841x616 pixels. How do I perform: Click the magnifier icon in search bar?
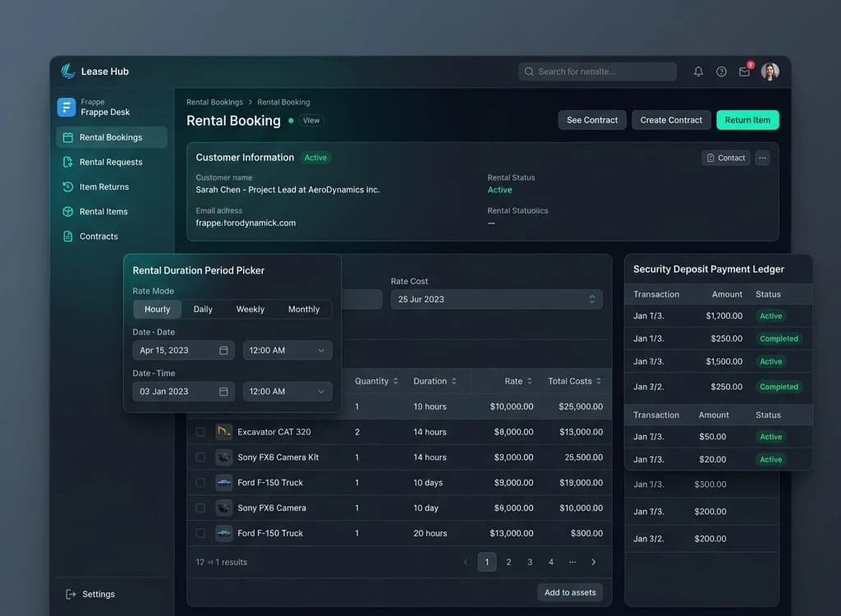[x=529, y=71]
